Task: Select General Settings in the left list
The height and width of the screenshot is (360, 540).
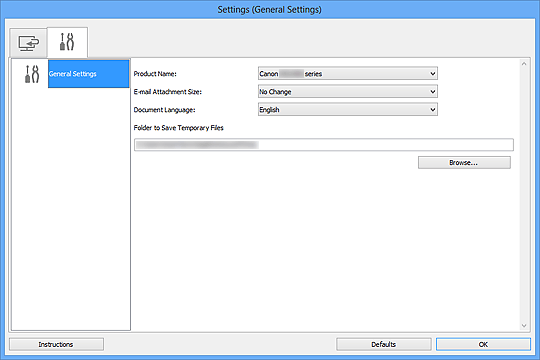Action: click(x=89, y=74)
